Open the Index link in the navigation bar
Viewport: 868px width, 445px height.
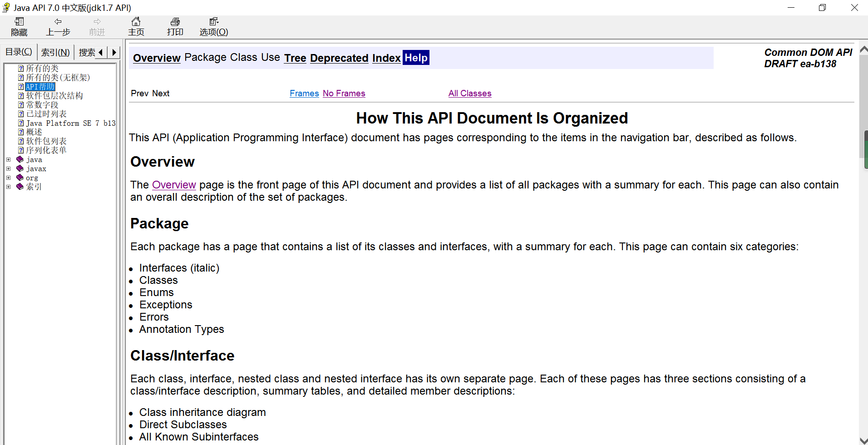pos(386,58)
